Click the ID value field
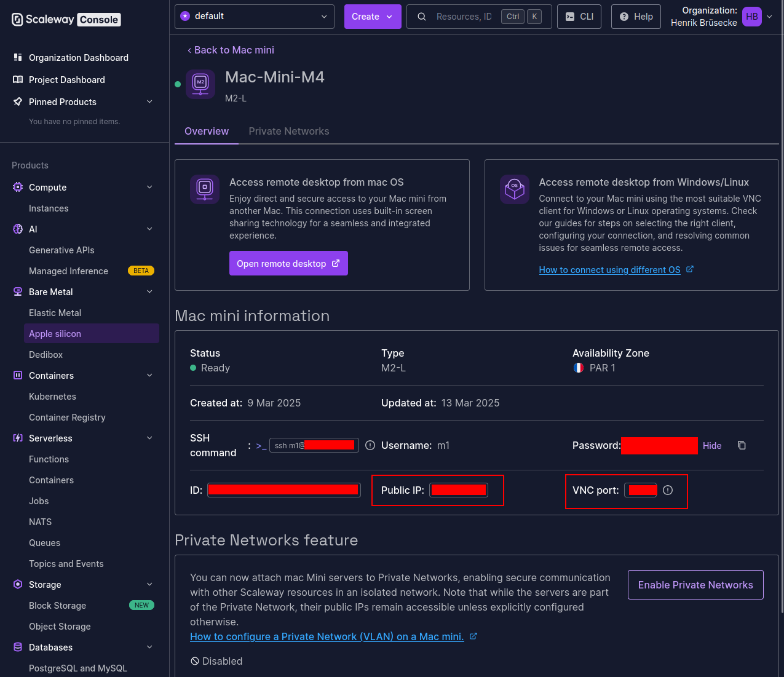The image size is (784, 677). [x=284, y=489]
